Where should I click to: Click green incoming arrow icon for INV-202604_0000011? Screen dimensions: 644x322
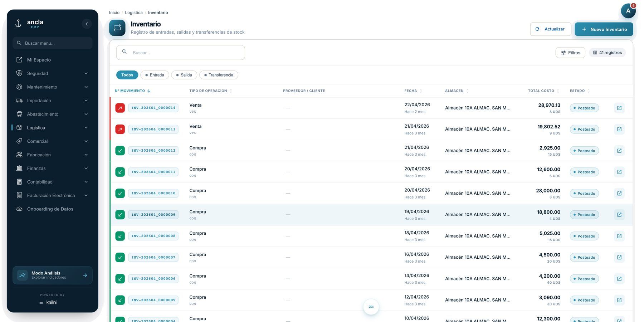click(x=120, y=172)
